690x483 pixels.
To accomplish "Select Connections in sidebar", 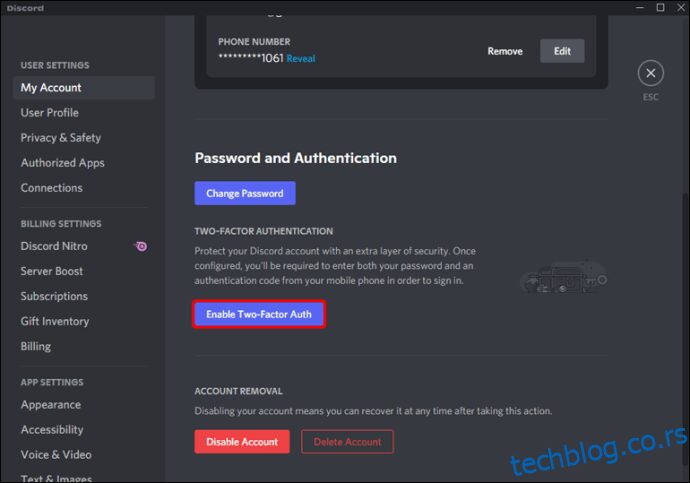I will click(84, 188).
